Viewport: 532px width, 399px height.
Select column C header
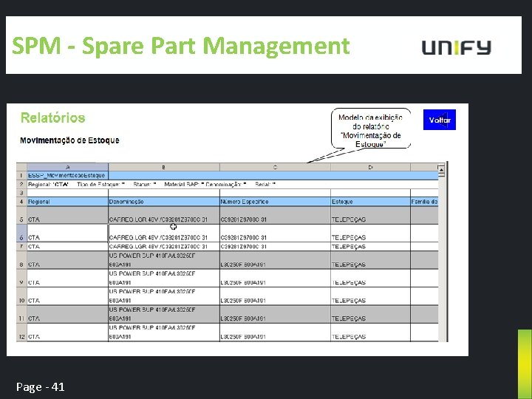(275, 167)
